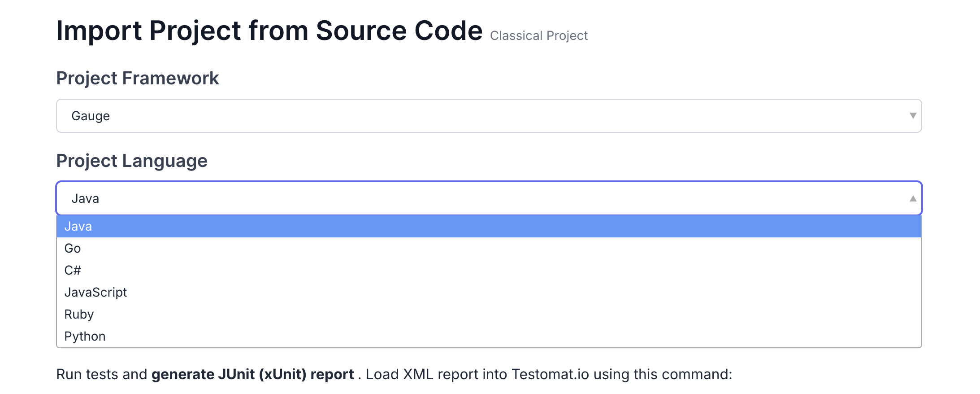Select the highlighted Java option
This screenshot has width=980, height=394.
click(489, 227)
